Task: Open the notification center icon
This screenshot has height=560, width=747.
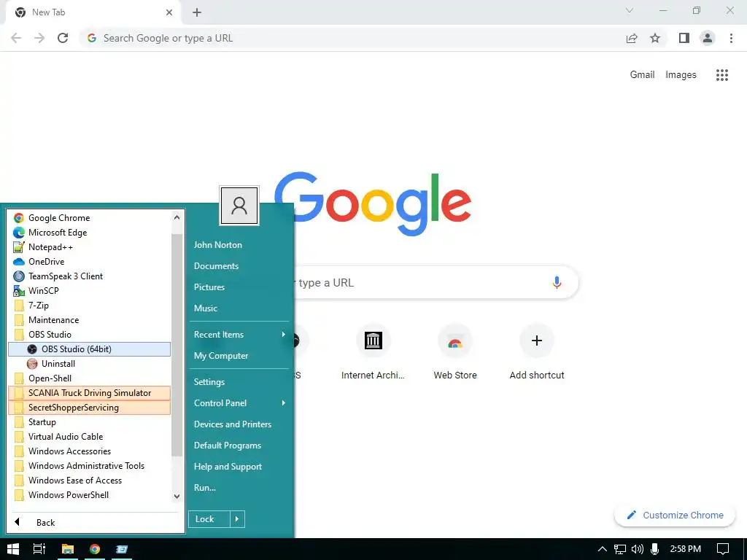Action: [x=723, y=549]
